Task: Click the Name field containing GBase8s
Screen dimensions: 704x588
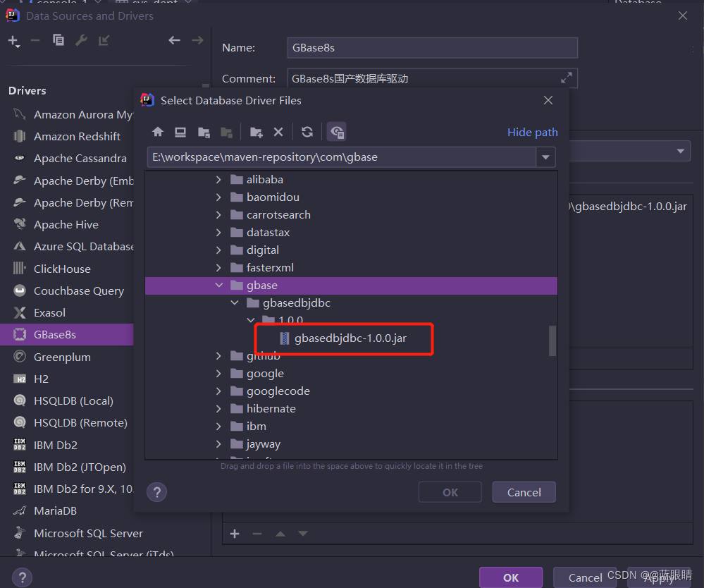Action: pyautogui.click(x=433, y=48)
